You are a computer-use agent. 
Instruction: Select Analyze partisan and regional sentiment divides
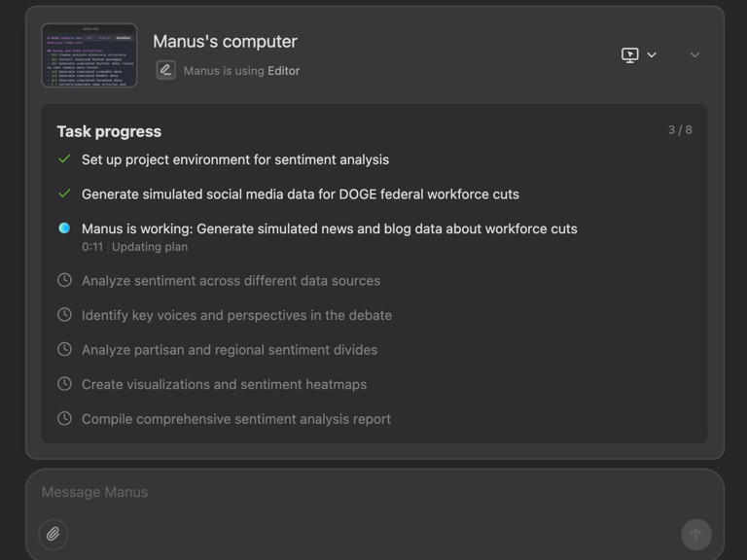230,350
